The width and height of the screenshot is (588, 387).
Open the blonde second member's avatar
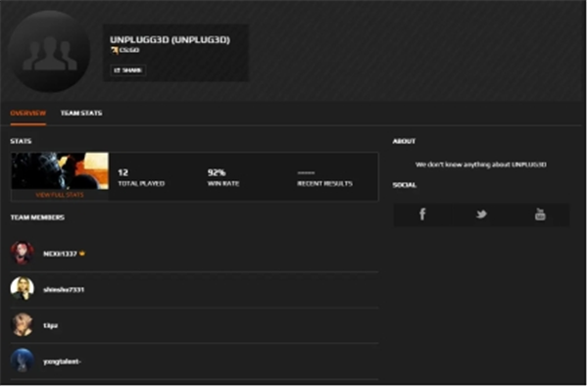(23, 289)
